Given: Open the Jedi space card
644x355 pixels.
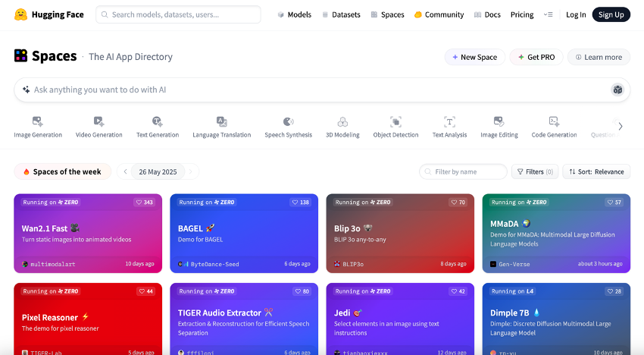Looking at the screenshot, I should [400, 319].
